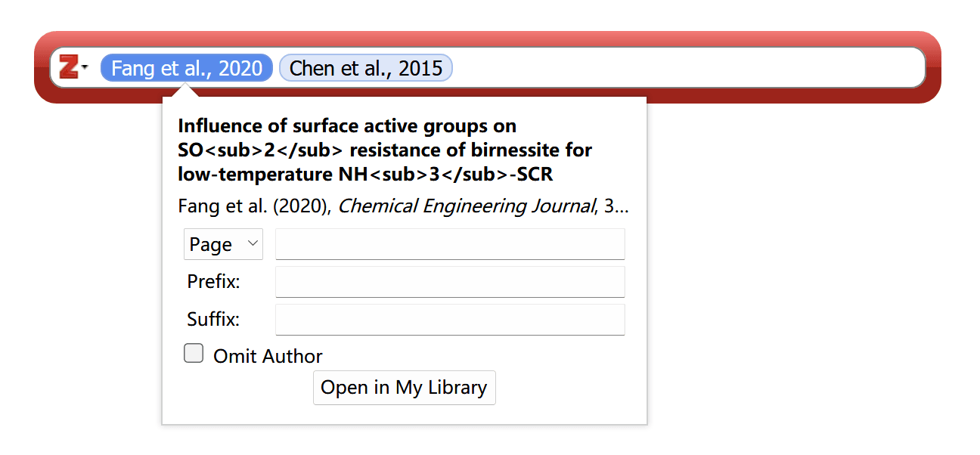Click the red Zotero Z icon
Viewport: 980px width, 455px height.
(69, 67)
